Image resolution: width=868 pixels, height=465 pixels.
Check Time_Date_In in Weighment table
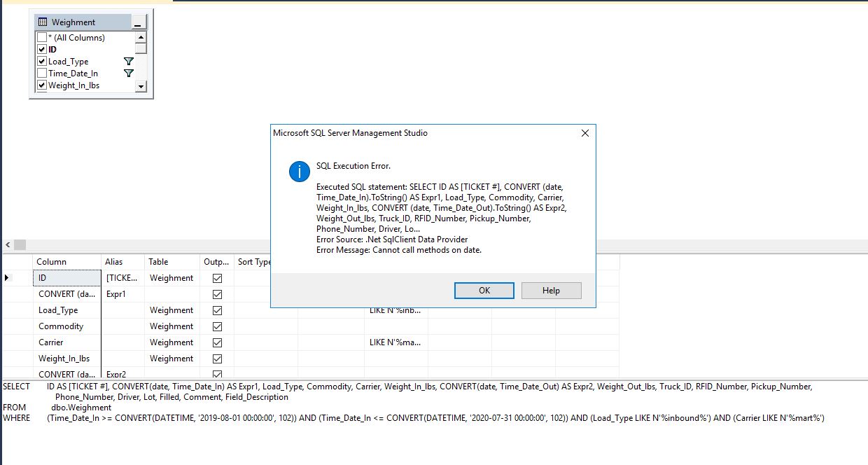pos(42,74)
